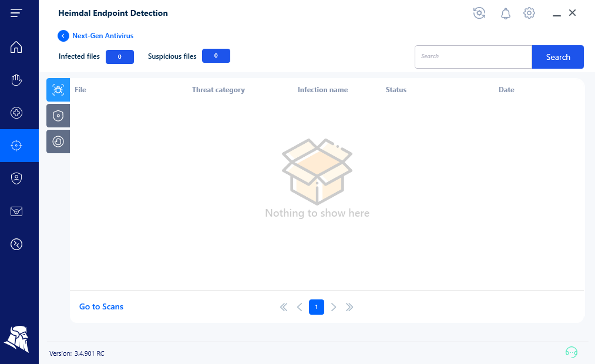Jump to first page double-arrow

click(x=284, y=307)
